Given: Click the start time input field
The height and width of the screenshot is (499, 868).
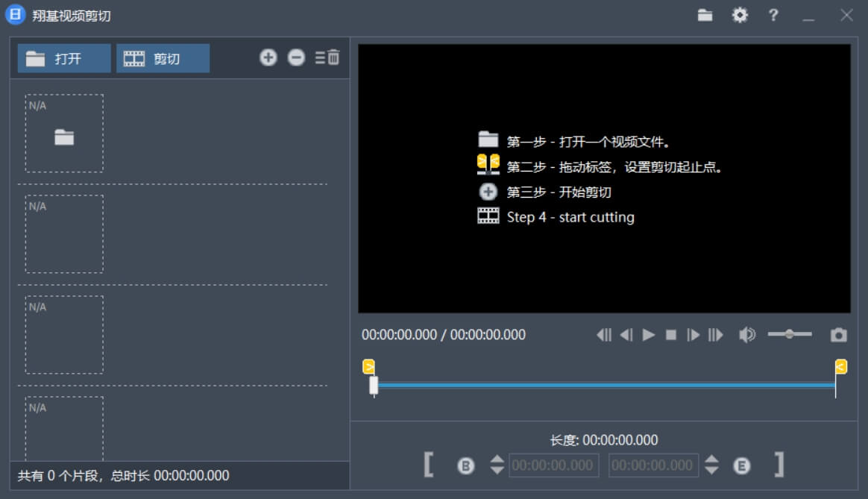Looking at the screenshot, I should pos(553,465).
